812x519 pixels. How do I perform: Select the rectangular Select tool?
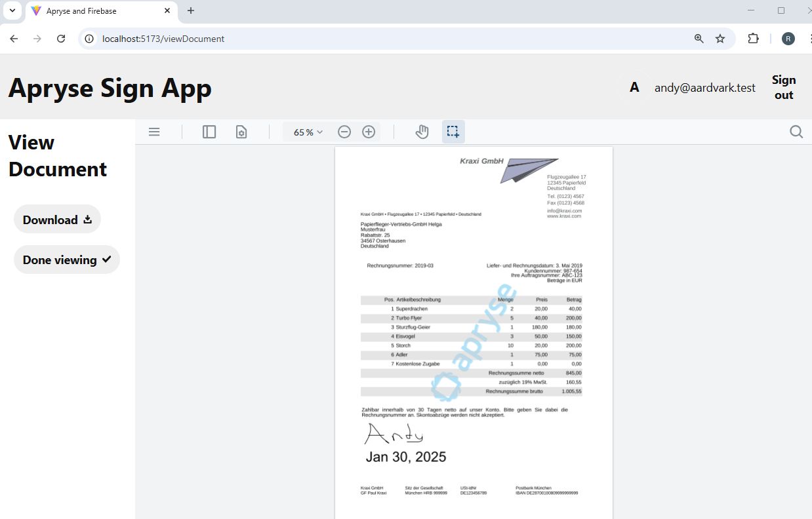453,132
